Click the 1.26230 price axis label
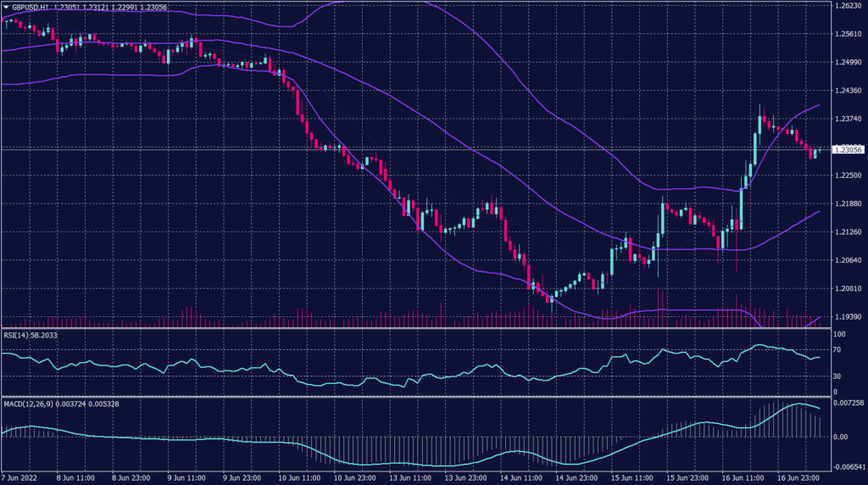Image resolution: width=868 pixels, height=485 pixels. point(848,5)
